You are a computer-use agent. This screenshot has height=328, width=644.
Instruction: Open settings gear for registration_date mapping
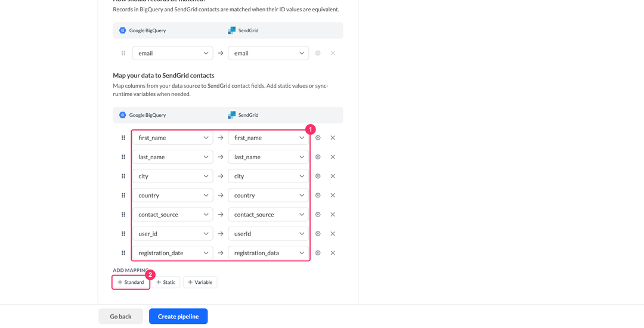[x=318, y=253]
